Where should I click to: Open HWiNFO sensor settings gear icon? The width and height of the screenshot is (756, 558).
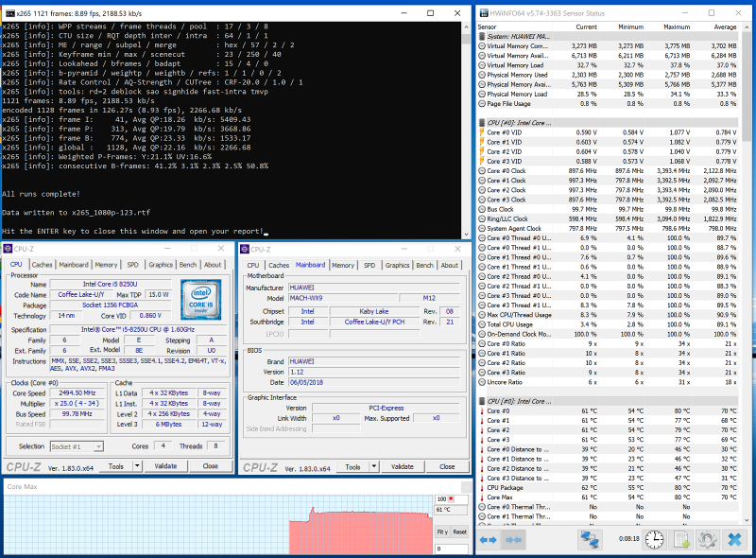[x=707, y=540]
